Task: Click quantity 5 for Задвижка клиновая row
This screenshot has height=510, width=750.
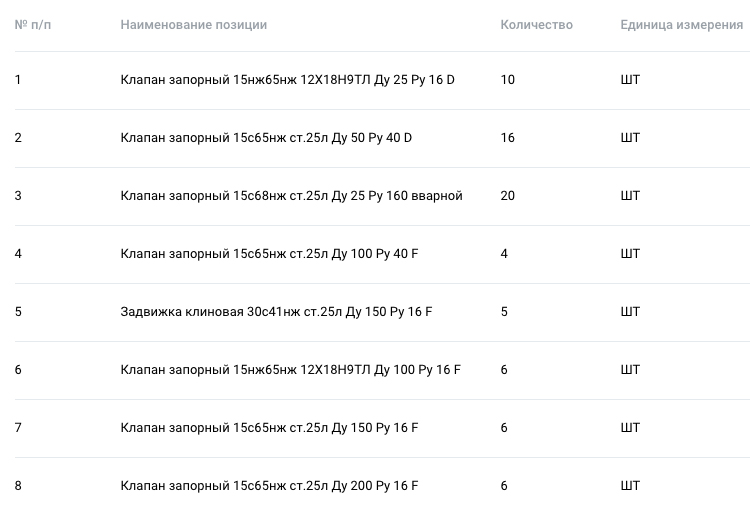Action: [x=504, y=312]
